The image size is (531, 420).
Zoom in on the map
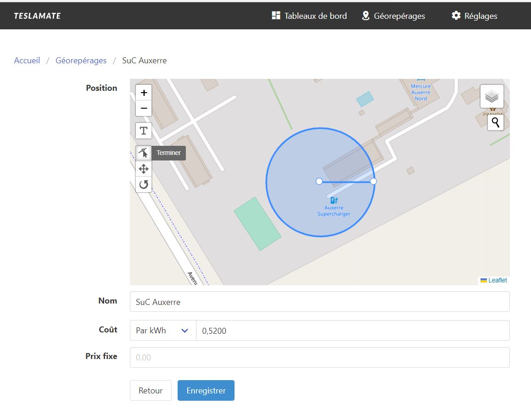tap(144, 93)
